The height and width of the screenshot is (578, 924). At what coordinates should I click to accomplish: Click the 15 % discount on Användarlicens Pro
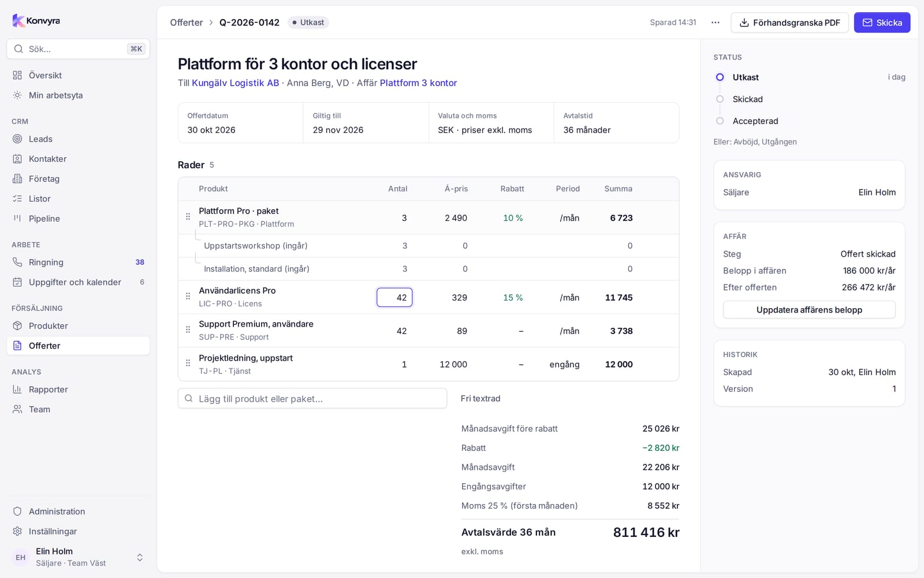[x=513, y=298]
